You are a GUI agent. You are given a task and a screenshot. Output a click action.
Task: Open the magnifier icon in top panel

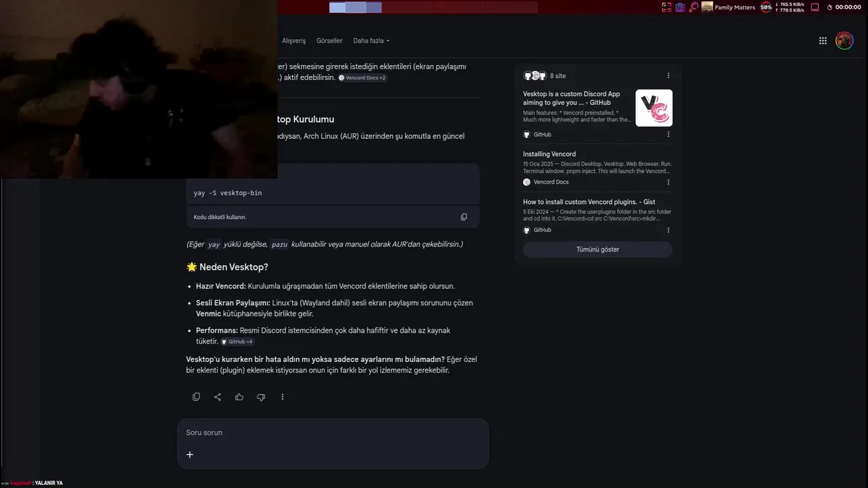tap(693, 7)
